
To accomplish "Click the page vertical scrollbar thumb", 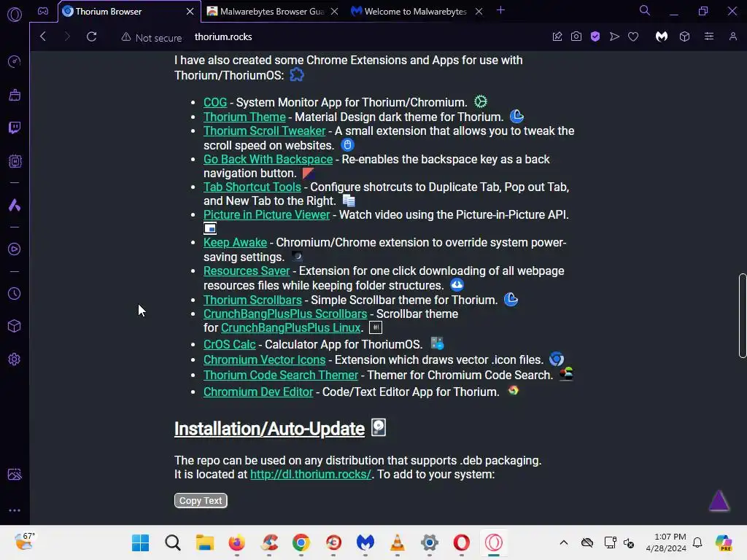I will coord(742,315).
